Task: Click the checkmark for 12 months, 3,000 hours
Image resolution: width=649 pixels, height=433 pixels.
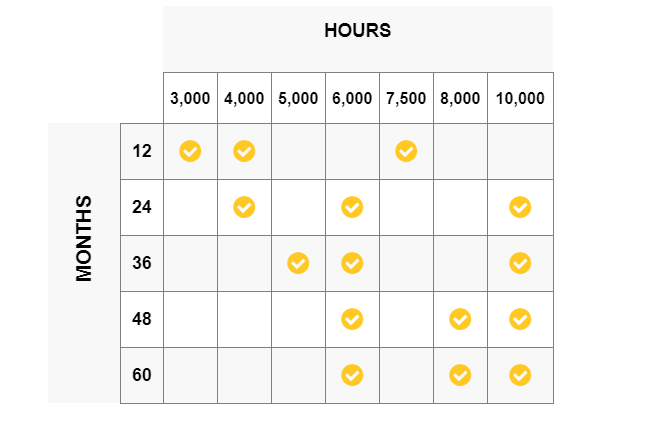Action: 190,151
